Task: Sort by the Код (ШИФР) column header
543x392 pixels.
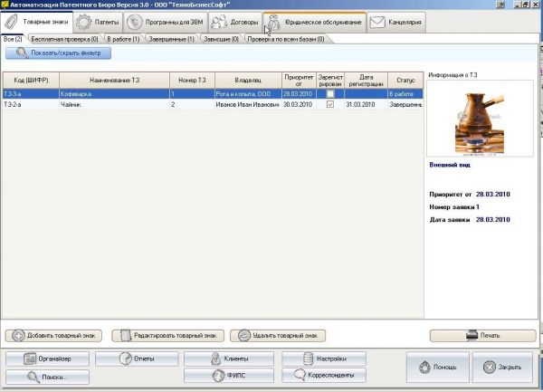Action: coord(31,81)
